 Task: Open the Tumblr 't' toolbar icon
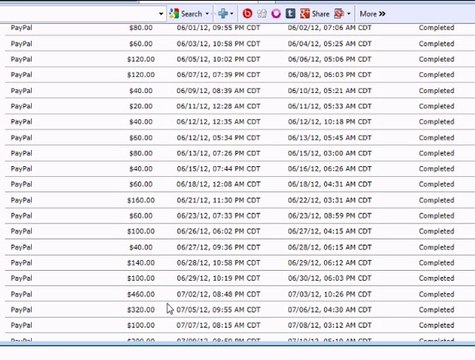290,14
